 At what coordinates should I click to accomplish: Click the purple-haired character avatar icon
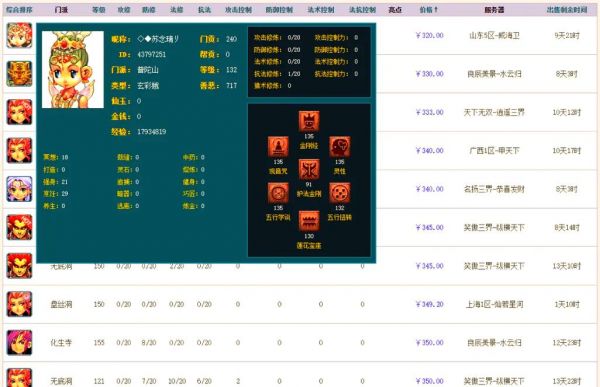coord(19,189)
